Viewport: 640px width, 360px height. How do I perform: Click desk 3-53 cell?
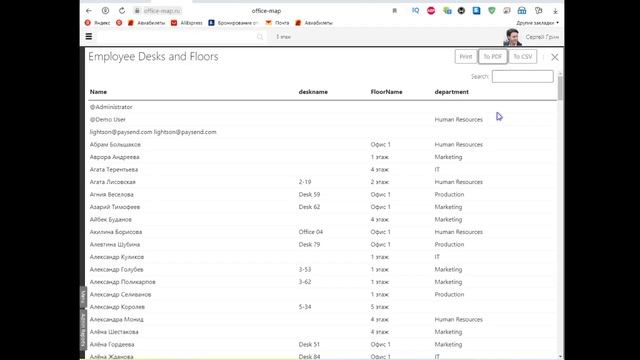click(305, 269)
